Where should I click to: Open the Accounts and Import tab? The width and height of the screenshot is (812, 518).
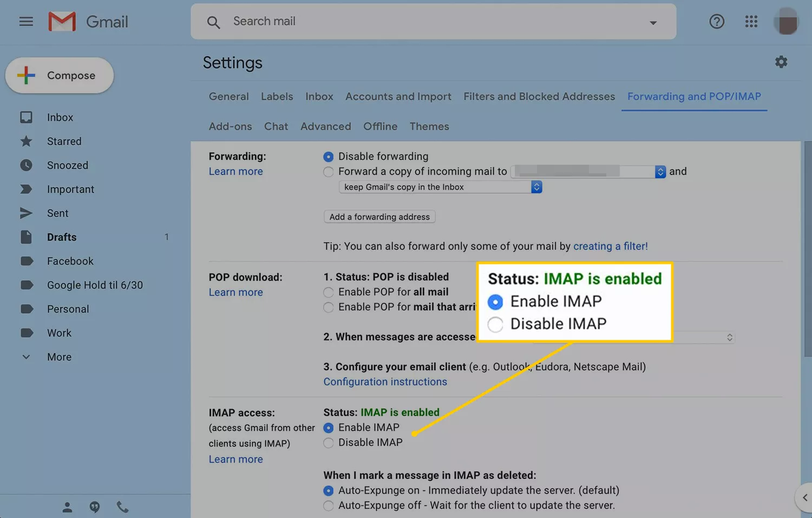398,96
